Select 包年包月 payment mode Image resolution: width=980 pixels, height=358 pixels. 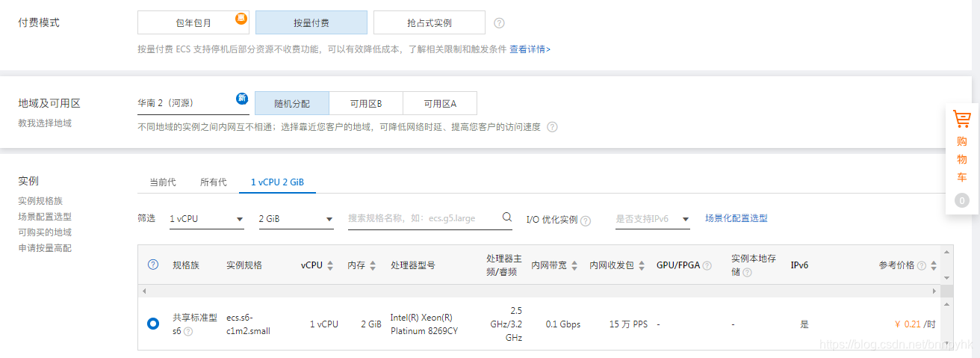click(193, 22)
